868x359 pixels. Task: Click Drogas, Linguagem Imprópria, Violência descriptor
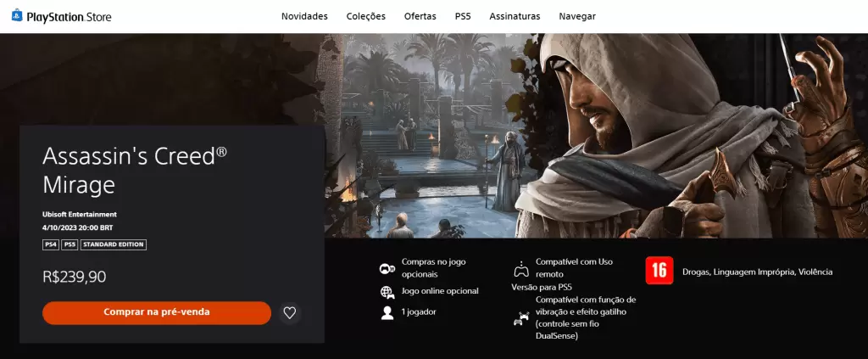(x=757, y=272)
